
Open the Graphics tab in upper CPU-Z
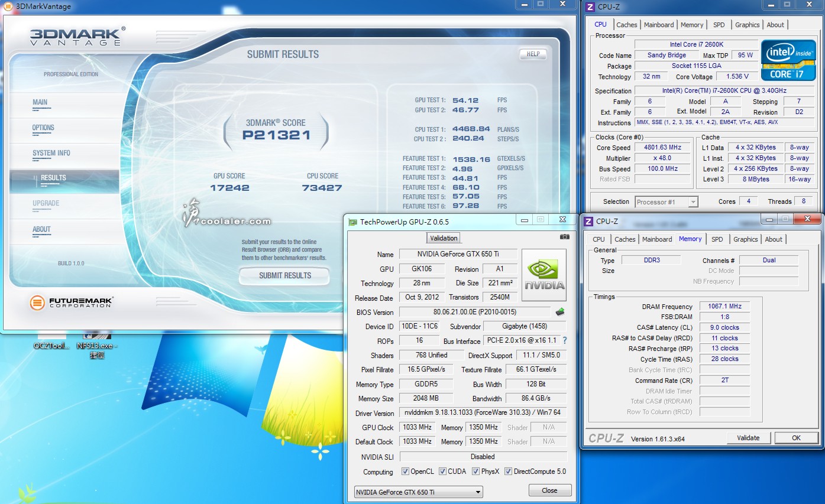[x=748, y=25]
